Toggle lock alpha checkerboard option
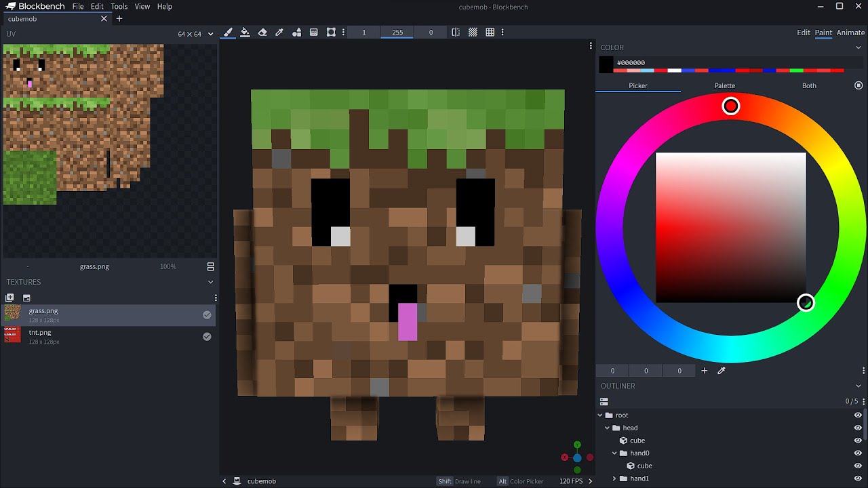Image resolution: width=868 pixels, height=488 pixels. [473, 33]
